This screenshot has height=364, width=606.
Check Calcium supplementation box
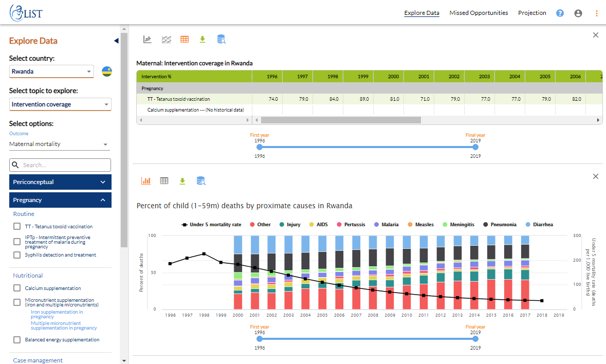[x=17, y=288]
